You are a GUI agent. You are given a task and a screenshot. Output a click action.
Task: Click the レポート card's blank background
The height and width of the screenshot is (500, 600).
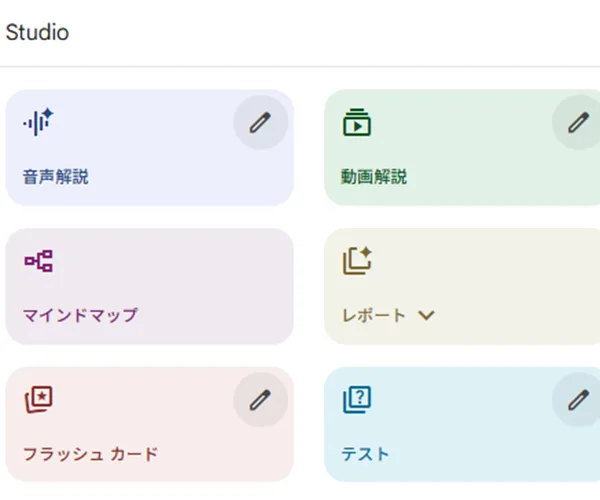point(500,270)
